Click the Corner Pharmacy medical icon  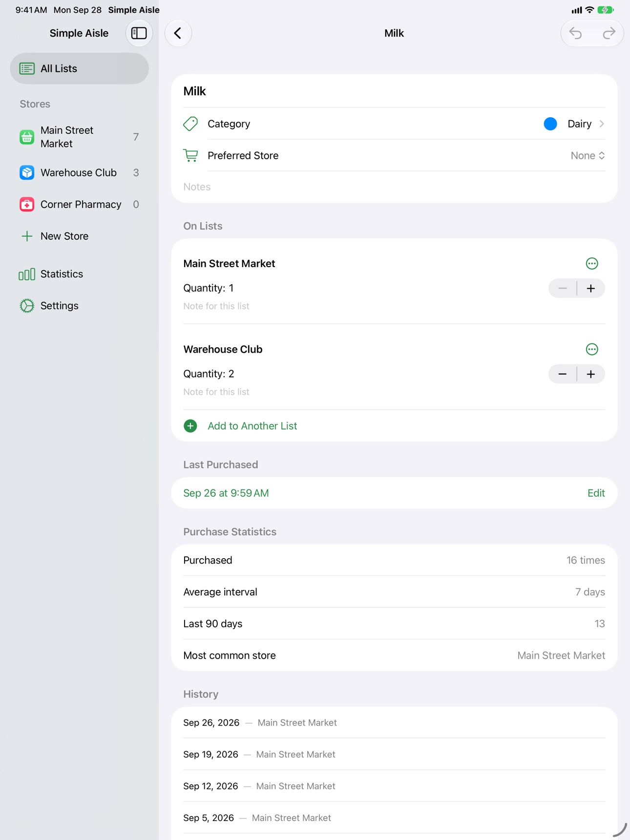pos(27,204)
